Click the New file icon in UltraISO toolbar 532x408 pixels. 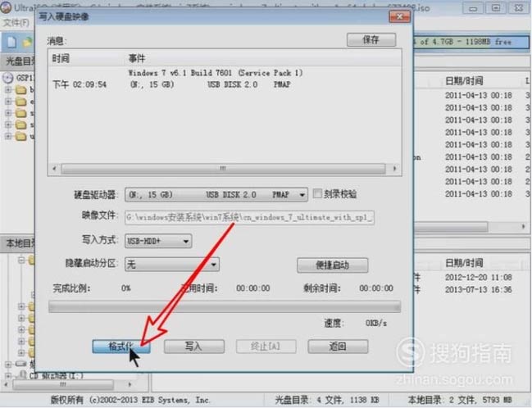pos(11,42)
